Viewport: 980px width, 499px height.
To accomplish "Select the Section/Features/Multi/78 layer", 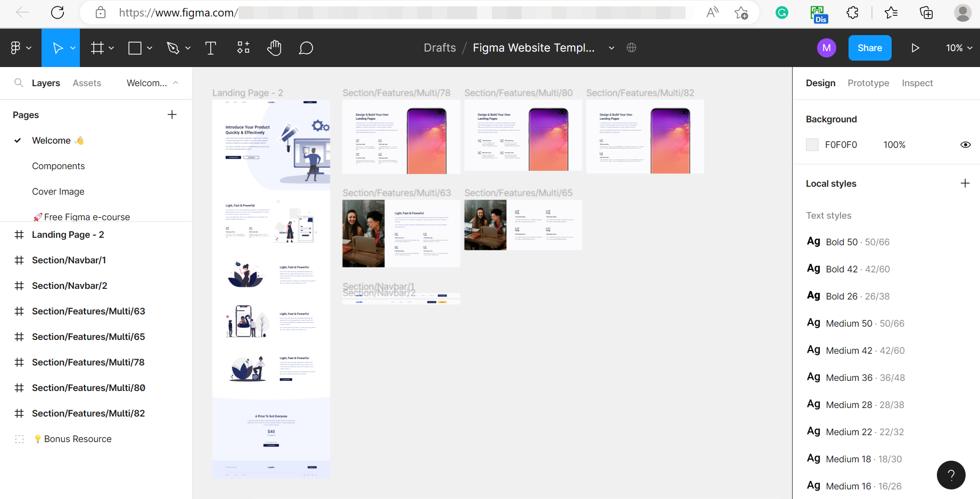I will coord(88,362).
